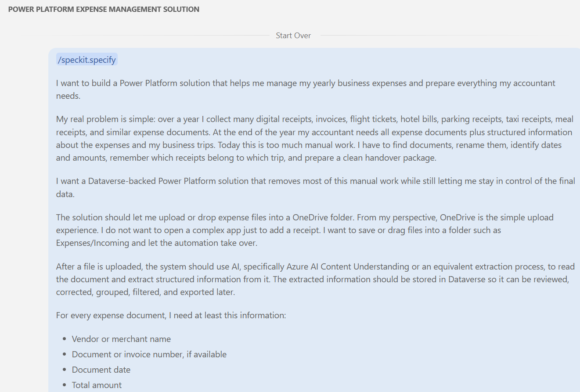This screenshot has height=392, width=580.
Task: Select the "Total amount" bullet item
Action: coord(97,385)
